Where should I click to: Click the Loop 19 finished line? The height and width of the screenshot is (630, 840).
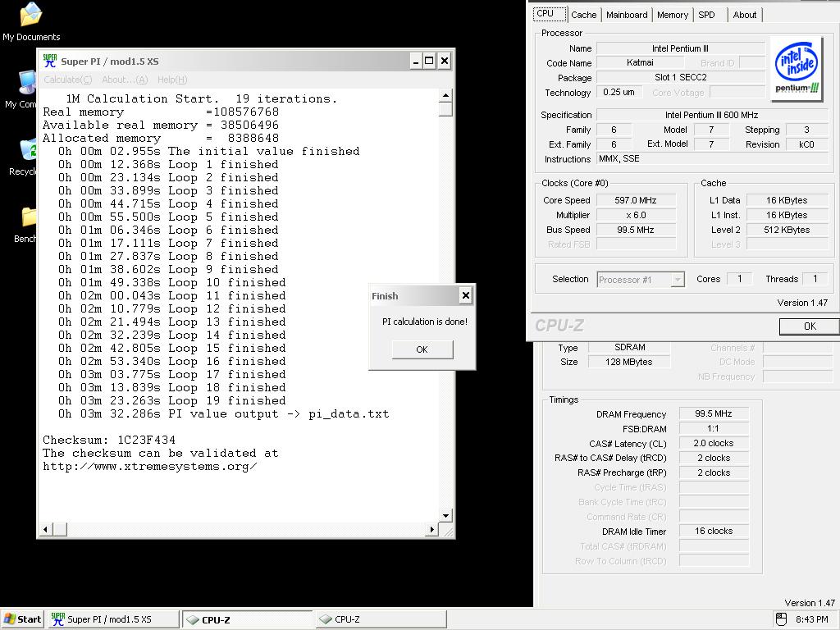(172, 400)
